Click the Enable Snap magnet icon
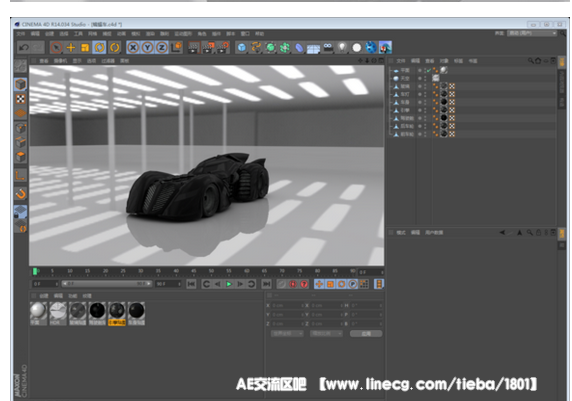Screen dimensions: 572x401 pyautogui.click(x=20, y=193)
